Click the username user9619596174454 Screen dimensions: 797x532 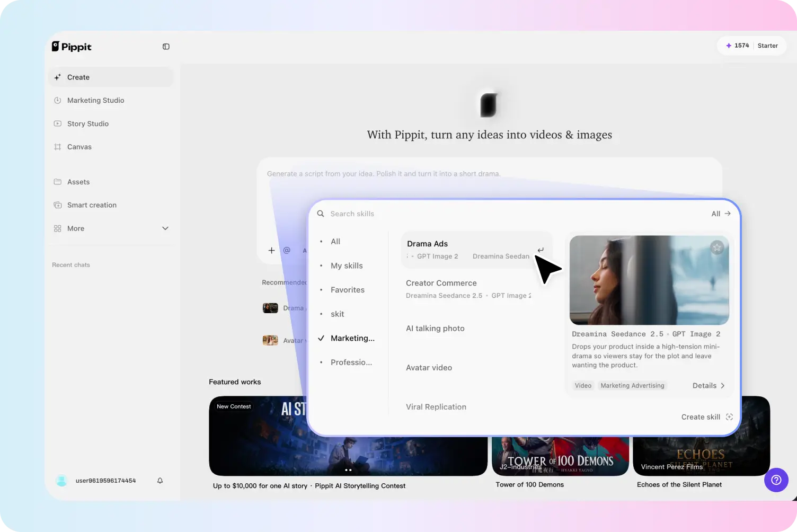click(x=105, y=481)
